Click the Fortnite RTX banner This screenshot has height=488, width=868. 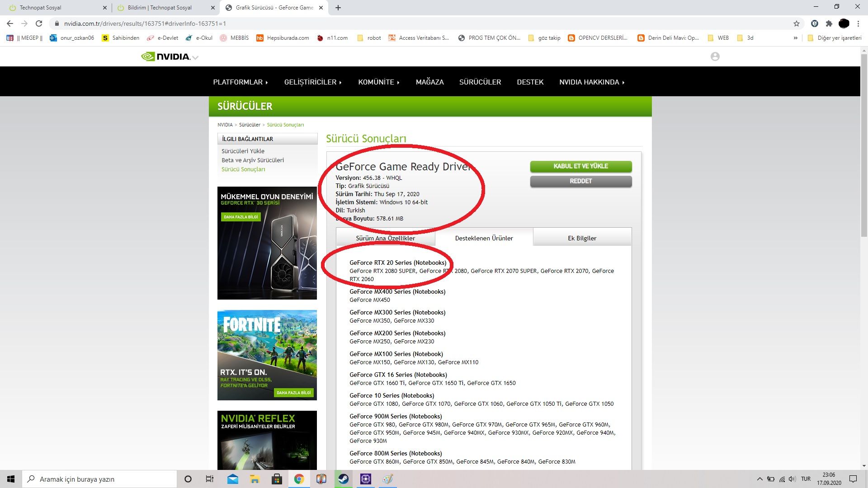tap(267, 355)
